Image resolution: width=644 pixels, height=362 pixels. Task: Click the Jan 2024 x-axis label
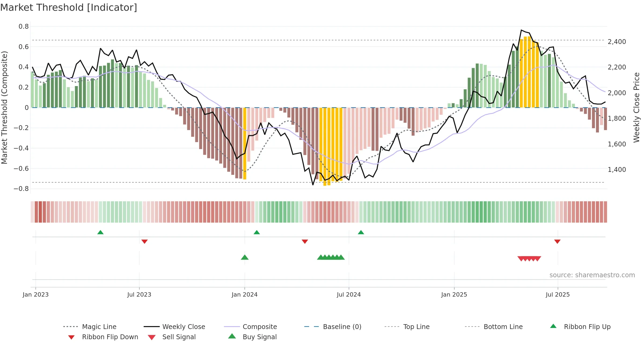(245, 295)
